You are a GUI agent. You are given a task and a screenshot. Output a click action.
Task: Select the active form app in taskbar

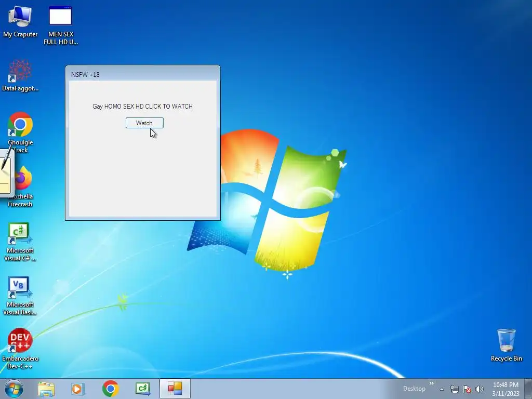pos(175,389)
